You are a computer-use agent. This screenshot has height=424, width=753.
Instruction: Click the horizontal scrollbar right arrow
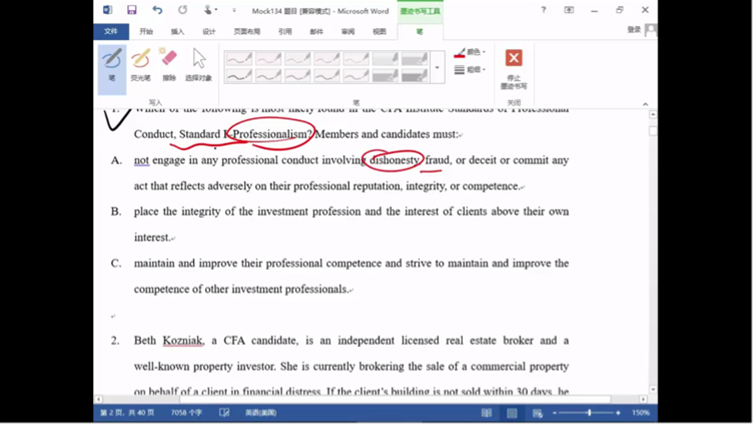(x=644, y=399)
